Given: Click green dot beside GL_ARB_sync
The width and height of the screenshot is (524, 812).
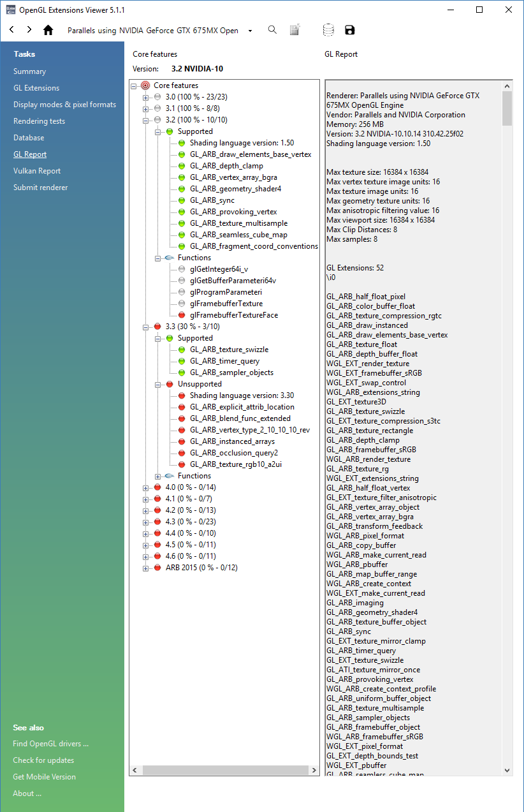Looking at the screenshot, I should click(182, 200).
